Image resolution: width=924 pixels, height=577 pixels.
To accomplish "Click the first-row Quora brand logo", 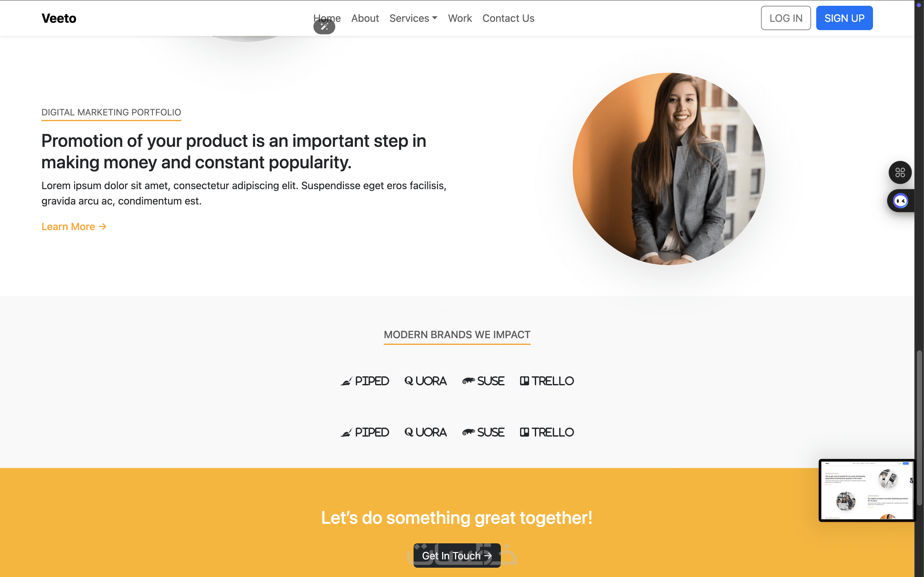I will pyautogui.click(x=425, y=381).
